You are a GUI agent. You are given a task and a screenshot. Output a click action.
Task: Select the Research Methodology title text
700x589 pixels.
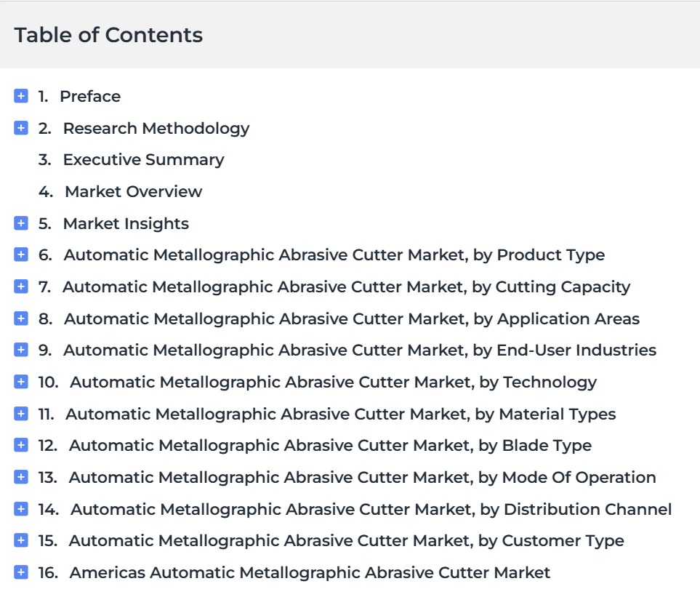click(156, 129)
